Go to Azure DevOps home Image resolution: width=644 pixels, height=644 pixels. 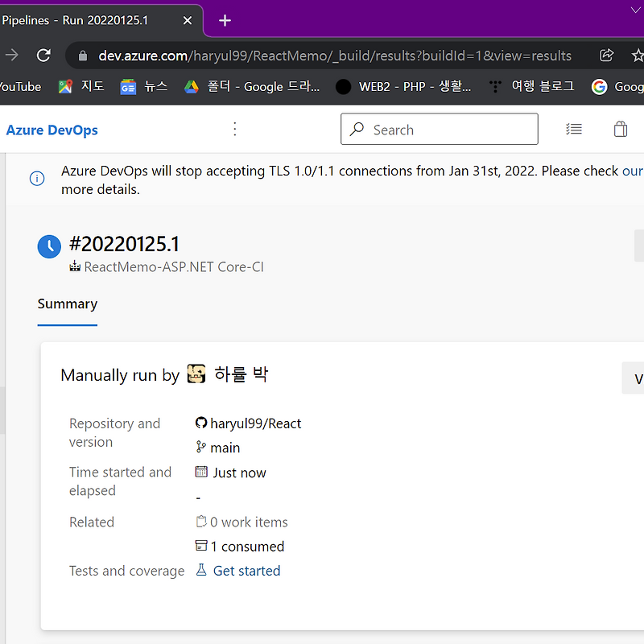(52, 130)
